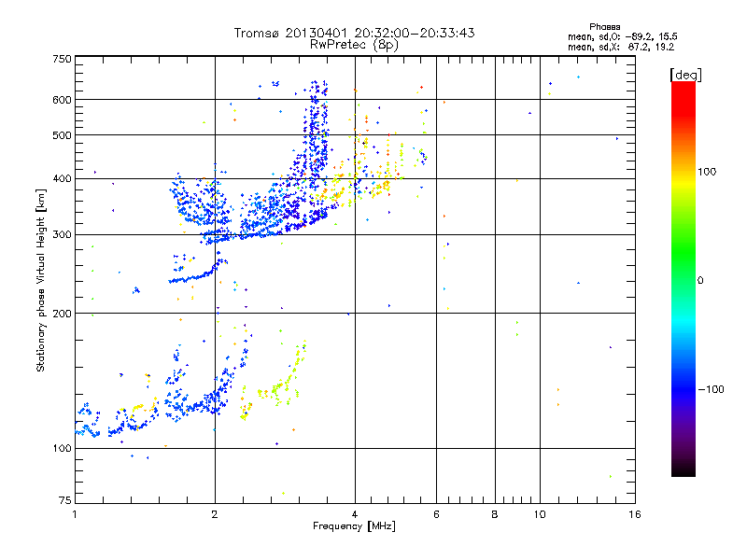This screenshot has height=560, width=747.
Task: Click the black bottom of the phase colorbar
Action: coord(684,470)
